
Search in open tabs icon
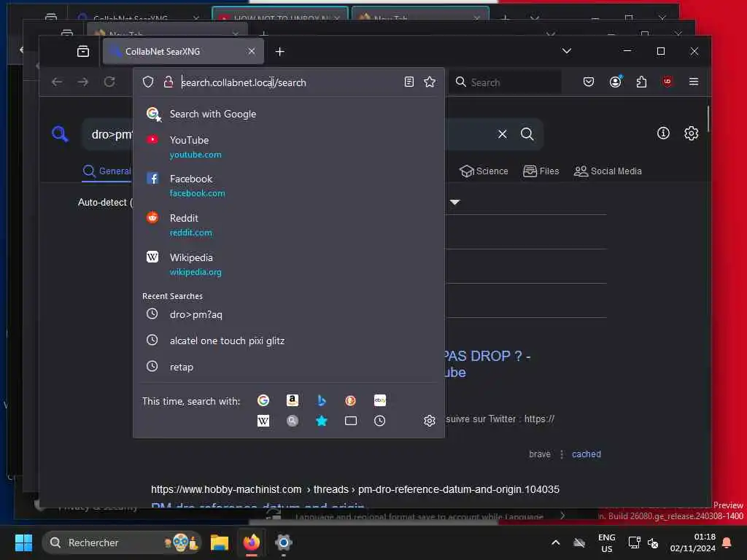(351, 421)
